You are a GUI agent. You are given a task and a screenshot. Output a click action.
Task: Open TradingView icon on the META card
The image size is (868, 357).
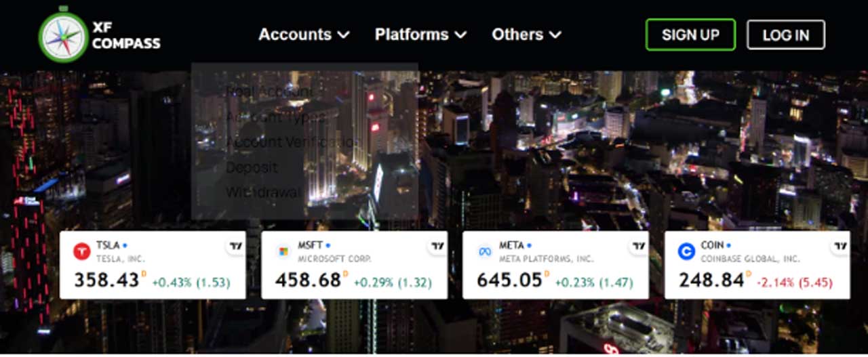639,247
